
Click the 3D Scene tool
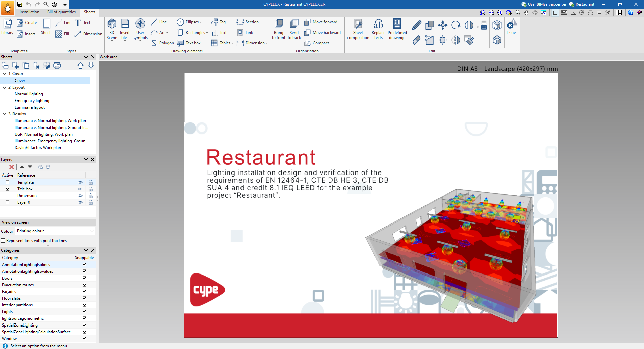[x=112, y=29]
